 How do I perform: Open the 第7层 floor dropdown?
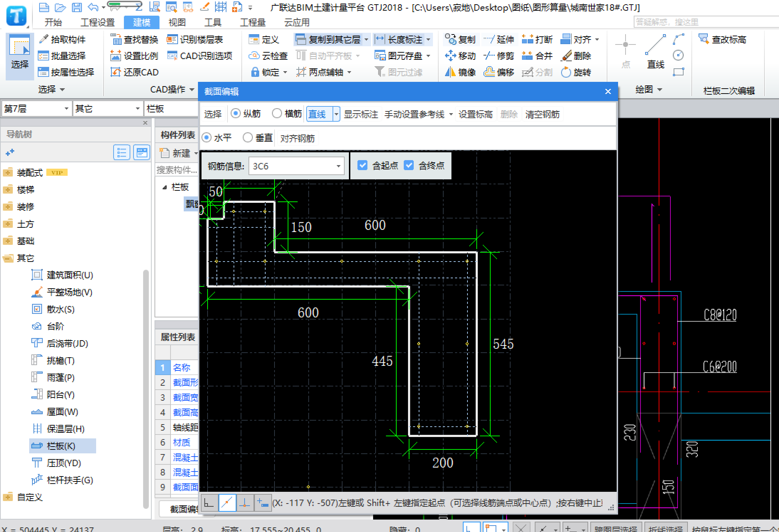(x=36, y=109)
